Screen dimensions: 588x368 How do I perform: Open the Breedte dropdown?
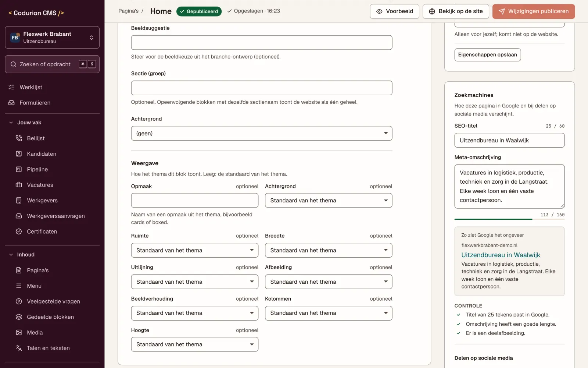tap(329, 250)
